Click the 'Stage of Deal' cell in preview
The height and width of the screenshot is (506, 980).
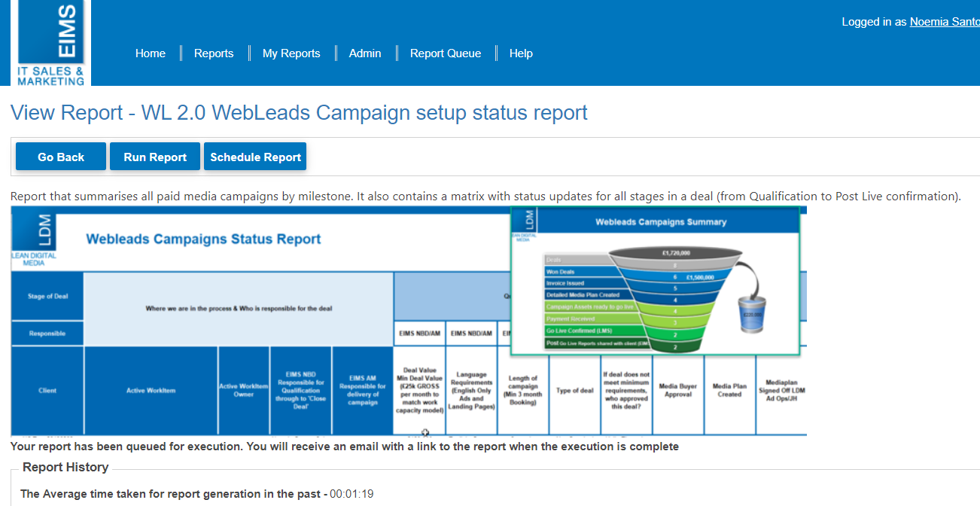47,296
